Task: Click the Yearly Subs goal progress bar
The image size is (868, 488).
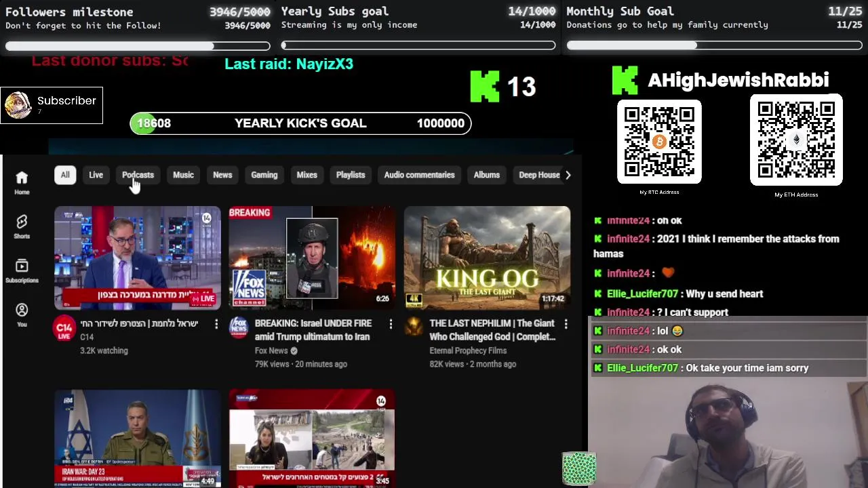Action: [x=418, y=46]
